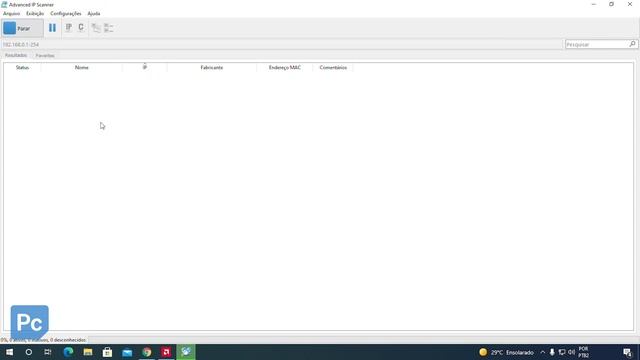640x360 pixels.
Task: Sort results by Comentários column
Action: pos(333,67)
